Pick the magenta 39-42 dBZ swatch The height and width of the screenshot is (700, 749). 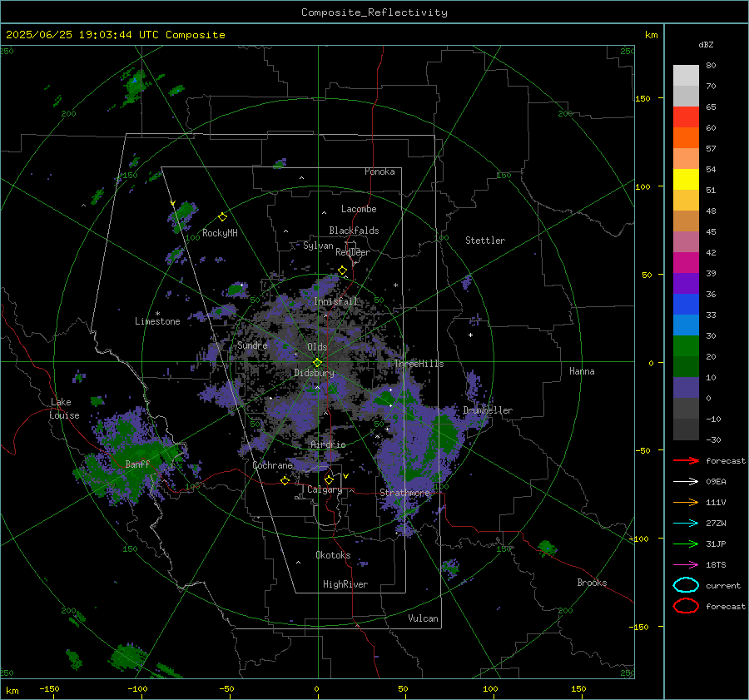686,263
